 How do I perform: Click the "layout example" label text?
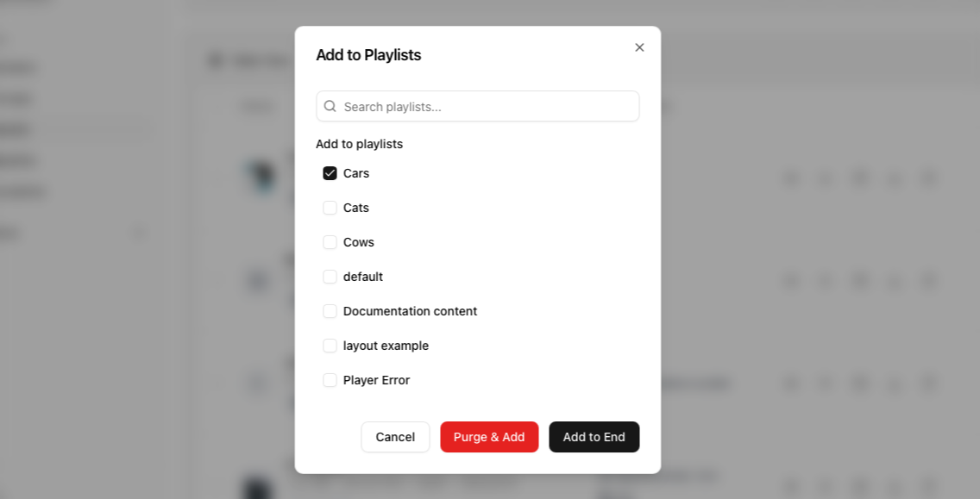pyautogui.click(x=386, y=346)
